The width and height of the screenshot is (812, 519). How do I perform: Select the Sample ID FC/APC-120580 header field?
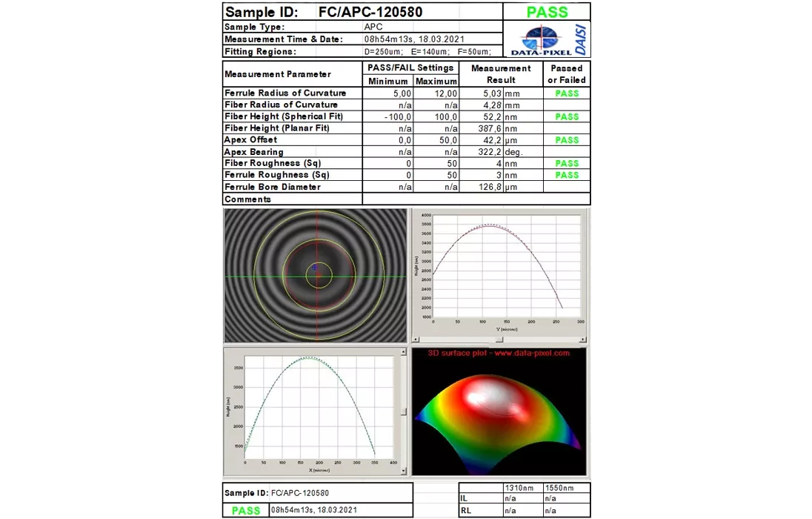pyautogui.click(x=370, y=12)
